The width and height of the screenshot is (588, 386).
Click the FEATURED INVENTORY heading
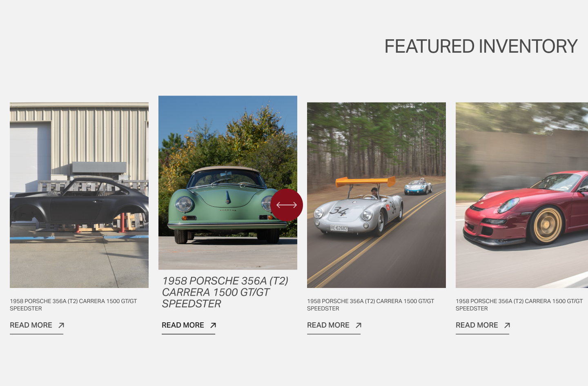tap(481, 46)
